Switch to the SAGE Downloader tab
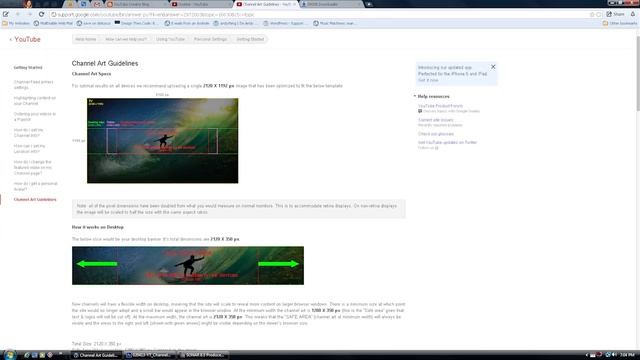Image resolution: width=640 pixels, height=360 pixels. point(331,4)
